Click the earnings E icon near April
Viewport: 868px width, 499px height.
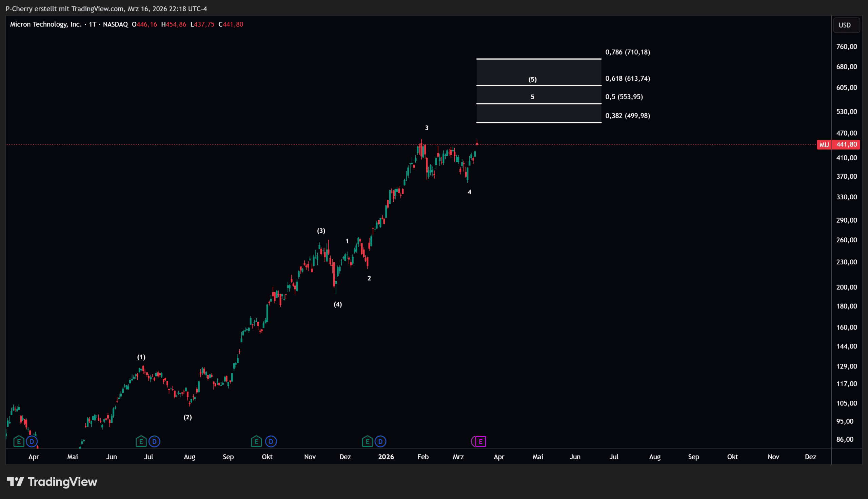click(19, 441)
